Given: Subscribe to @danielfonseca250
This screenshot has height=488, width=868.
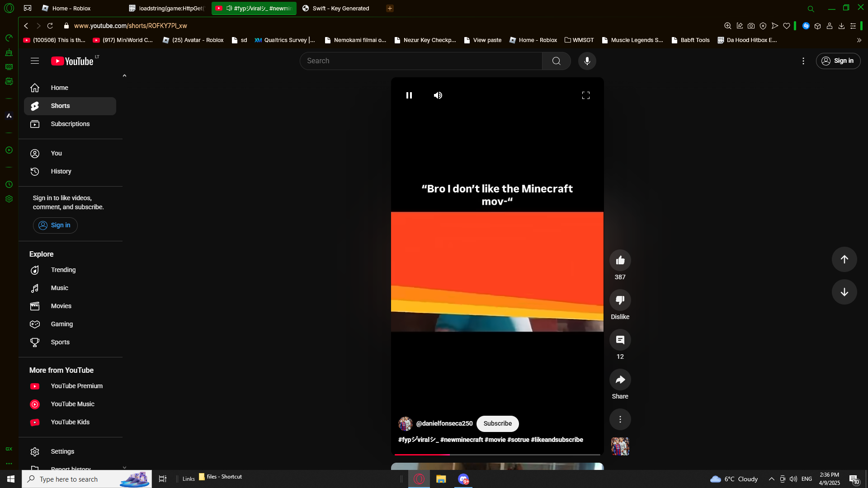Looking at the screenshot, I should (x=498, y=424).
